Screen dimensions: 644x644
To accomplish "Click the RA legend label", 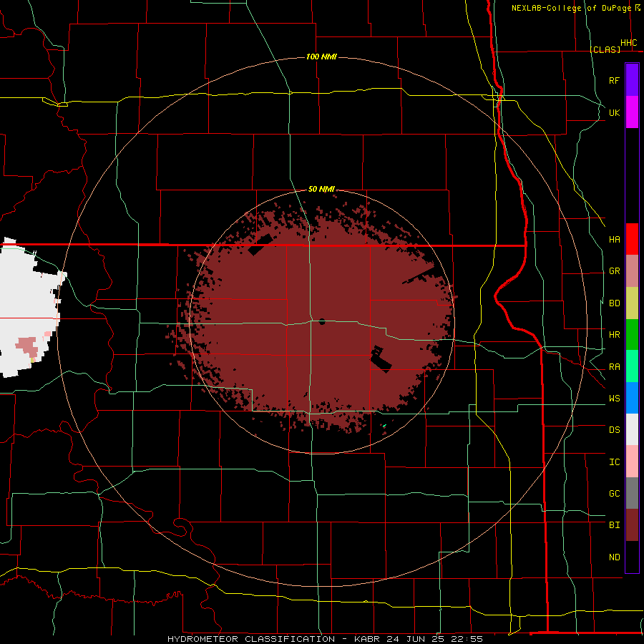I will tap(614, 367).
